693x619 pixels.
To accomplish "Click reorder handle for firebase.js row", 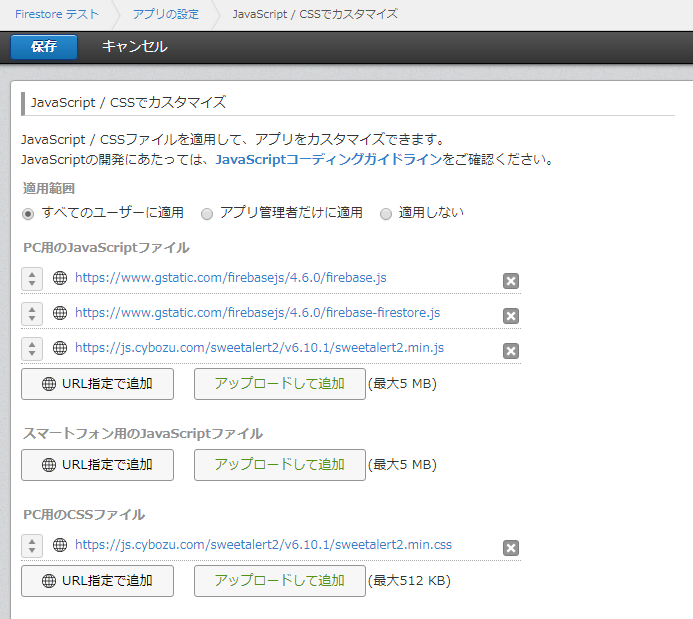I will coord(32,279).
